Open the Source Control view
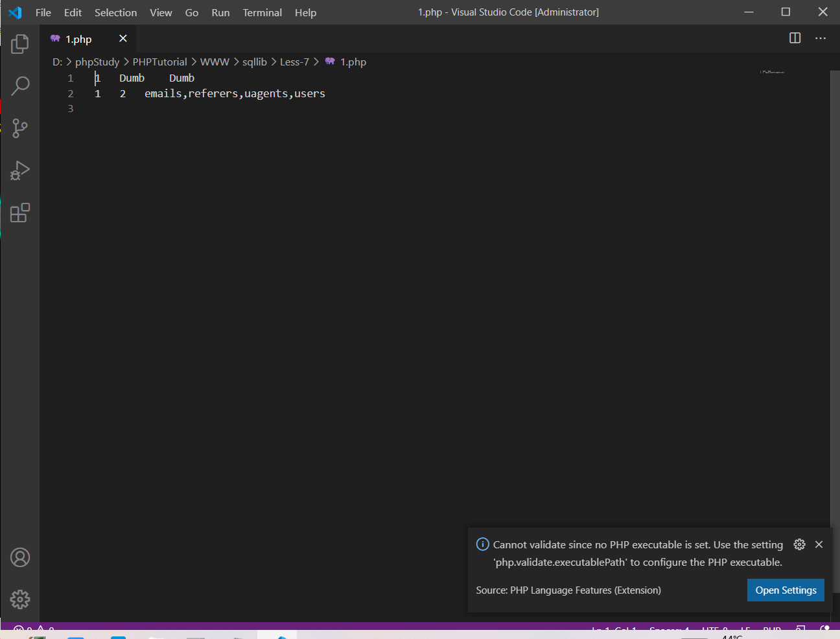The height and width of the screenshot is (639, 840). [20, 128]
